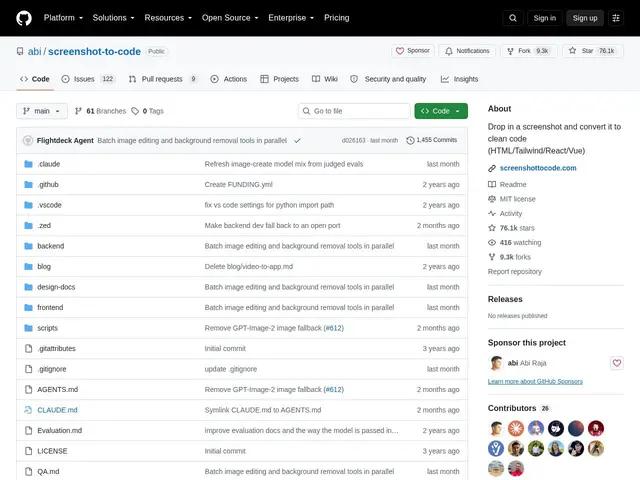Open the appearance settings icon beside Sign up

tap(616, 18)
